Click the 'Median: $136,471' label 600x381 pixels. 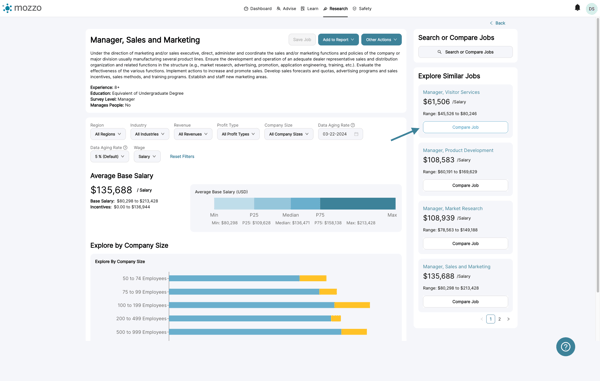(293, 223)
